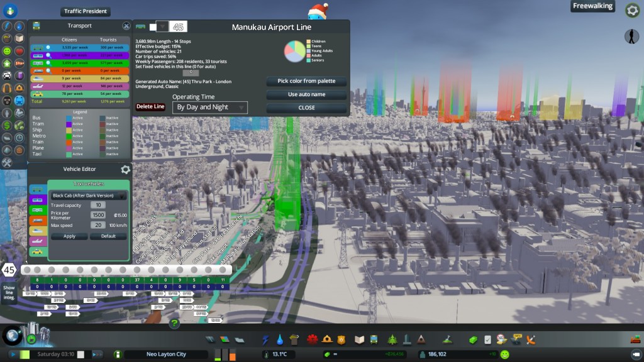Screen dimensions: 644x362
Task: Toggle Metro line visibility magnifier in Transport
Action: [x=48, y=63]
